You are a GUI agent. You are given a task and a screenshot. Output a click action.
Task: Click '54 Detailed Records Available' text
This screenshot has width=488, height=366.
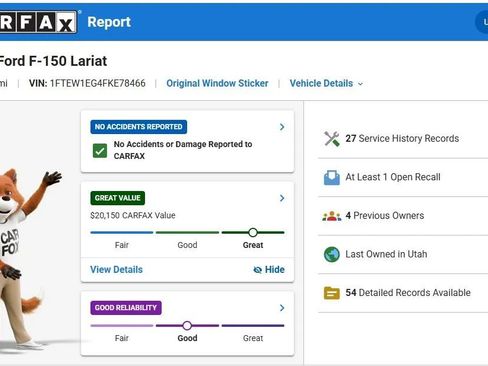pos(408,293)
